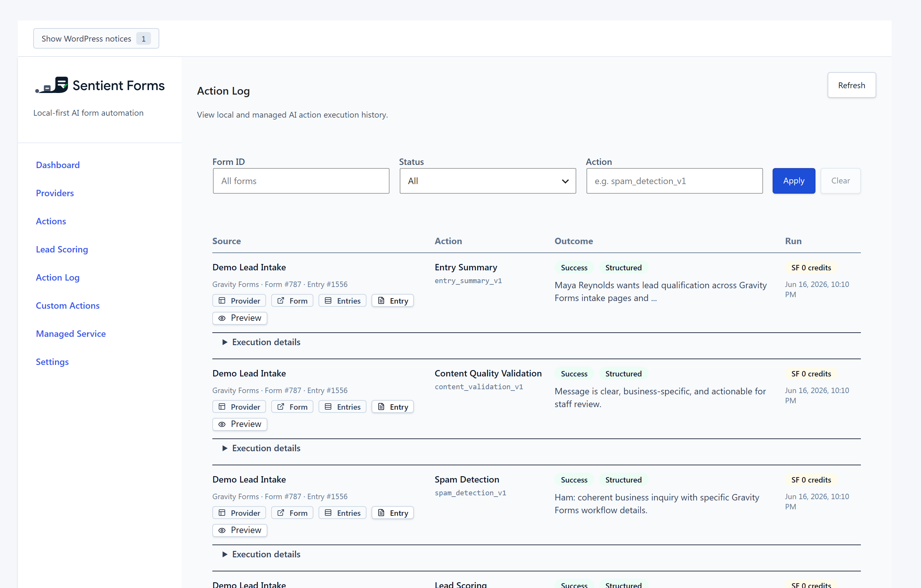Click the 'Ham: coherent business inquiry' outcome text

657,504
